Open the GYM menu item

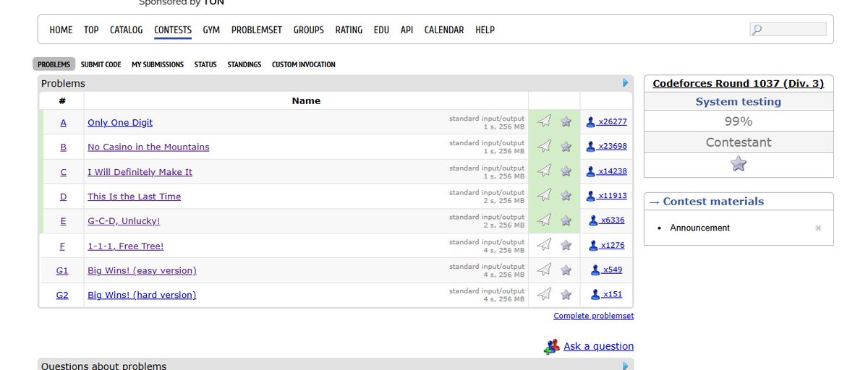click(211, 30)
